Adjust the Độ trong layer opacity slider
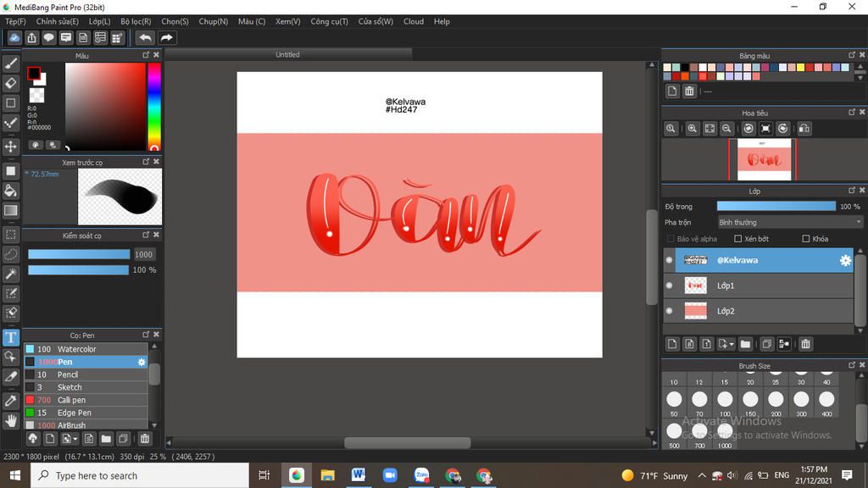This screenshot has height=488, width=868. 776,206
